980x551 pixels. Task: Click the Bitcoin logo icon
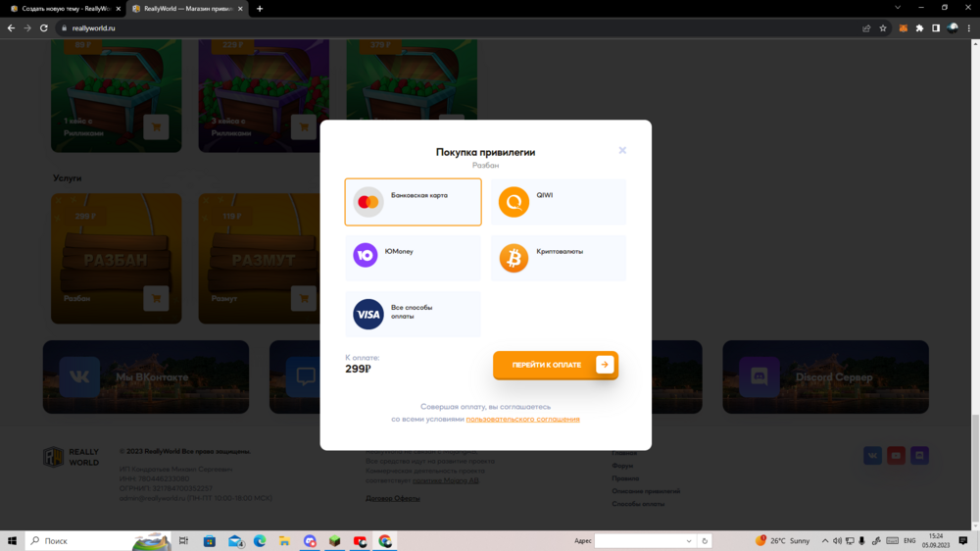[514, 258]
